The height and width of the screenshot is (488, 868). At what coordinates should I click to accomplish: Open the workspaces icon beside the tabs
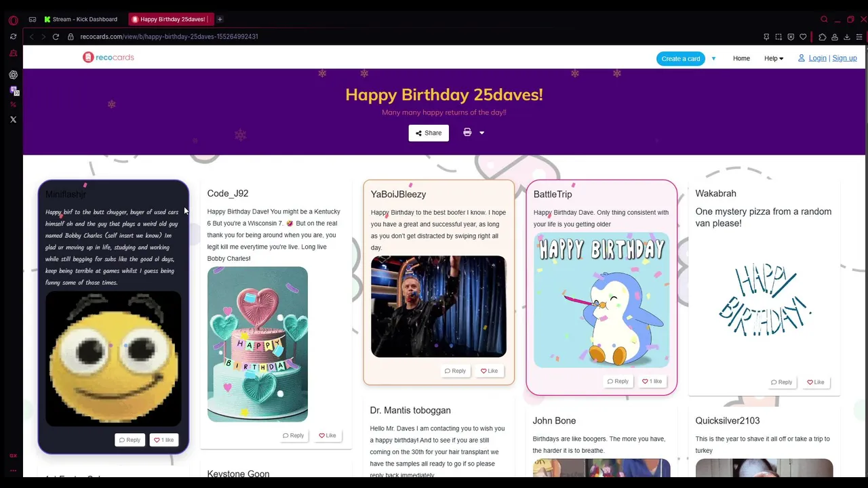(32, 19)
